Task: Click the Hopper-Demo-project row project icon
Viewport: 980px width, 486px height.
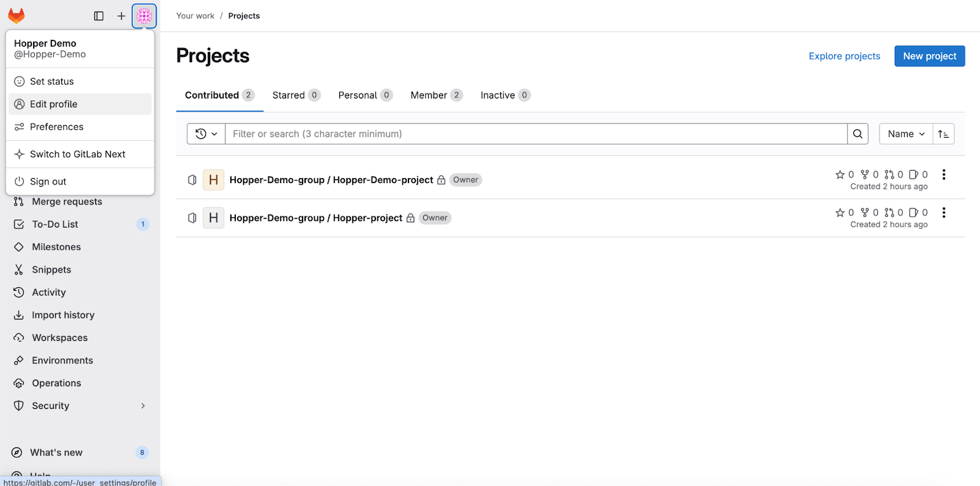Action: pos(192,180)
